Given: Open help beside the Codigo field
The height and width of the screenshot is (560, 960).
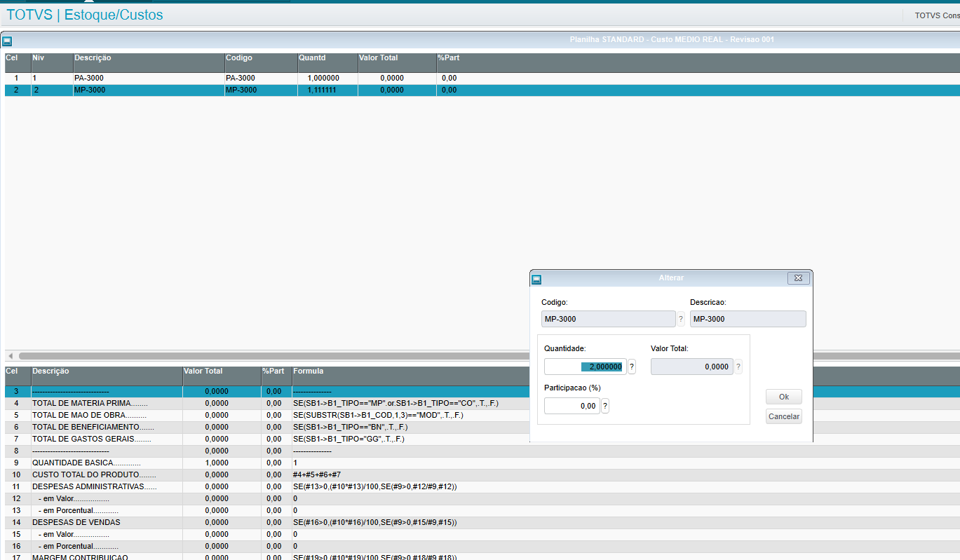Looking at the screenshot, I should pos(680,319).
